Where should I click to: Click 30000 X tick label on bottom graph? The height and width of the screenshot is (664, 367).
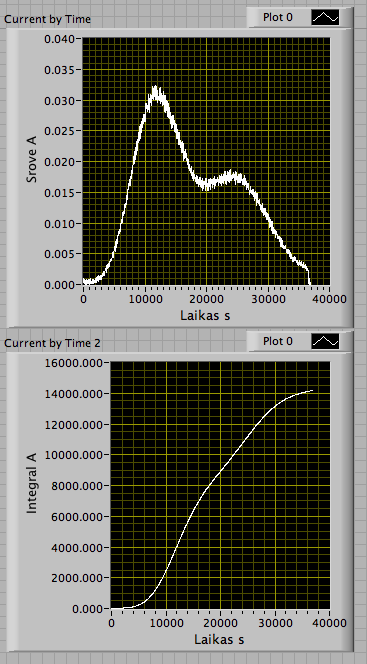point(275,623)
